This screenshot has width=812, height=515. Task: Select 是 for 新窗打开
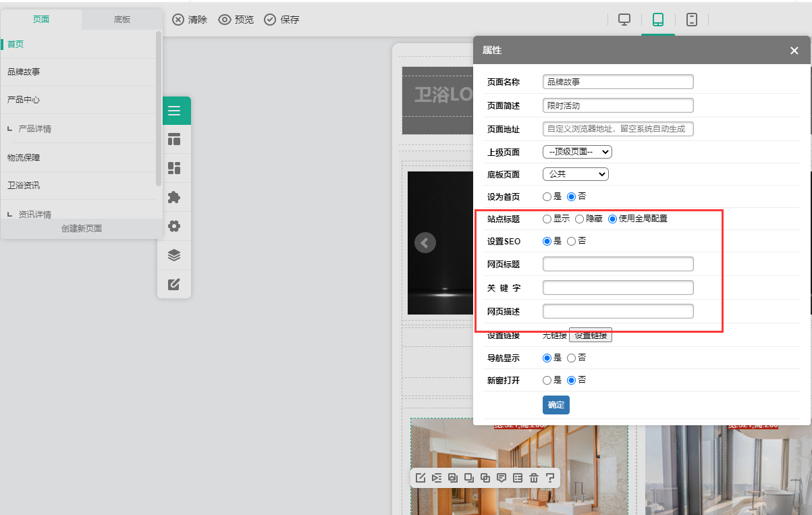(x=547, y=380)
